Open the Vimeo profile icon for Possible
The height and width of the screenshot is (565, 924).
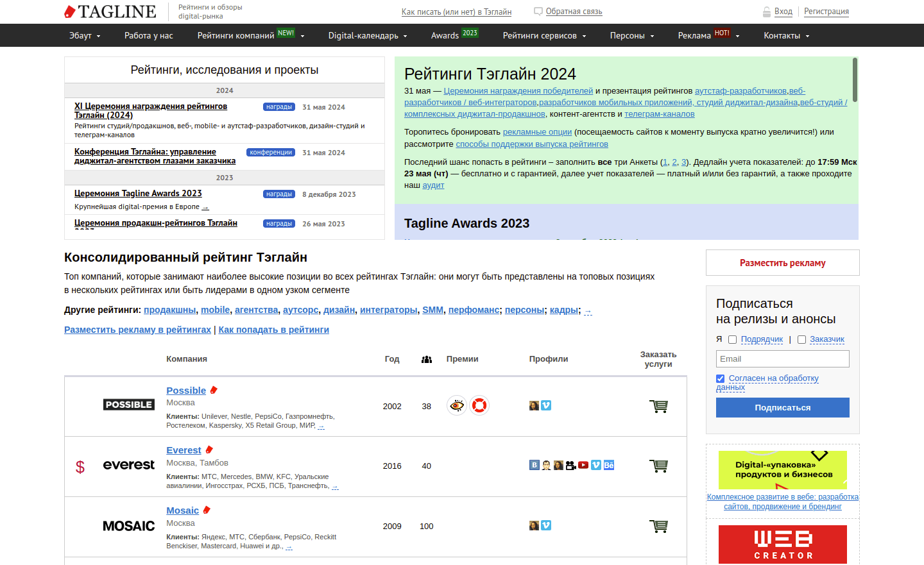click(546, 405)
